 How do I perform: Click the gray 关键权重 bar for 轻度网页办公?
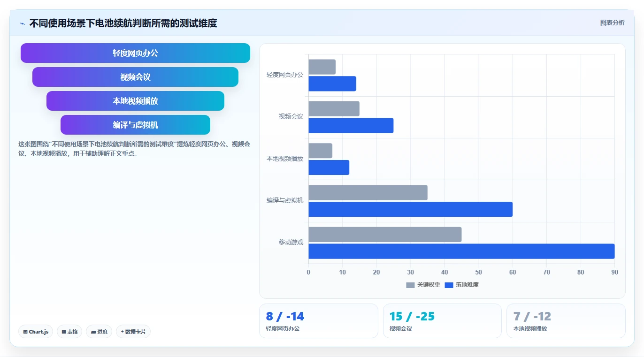tap(322, 67)
